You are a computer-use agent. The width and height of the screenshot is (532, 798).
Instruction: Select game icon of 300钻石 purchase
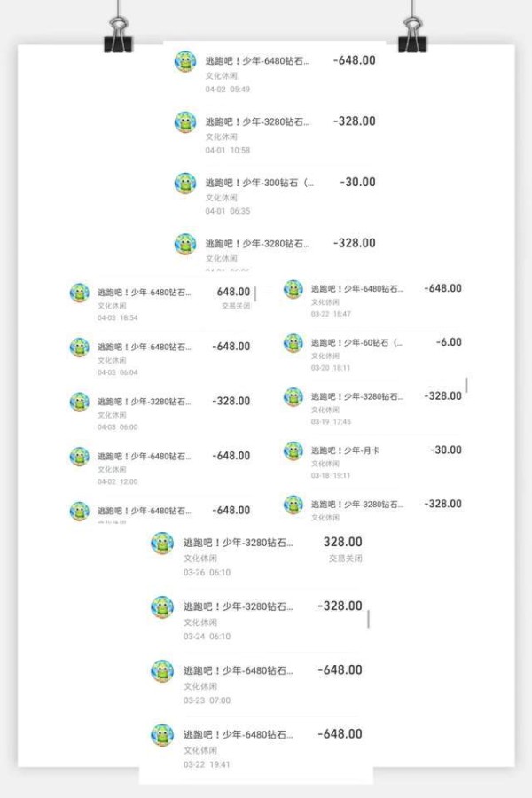click(184, 184)
